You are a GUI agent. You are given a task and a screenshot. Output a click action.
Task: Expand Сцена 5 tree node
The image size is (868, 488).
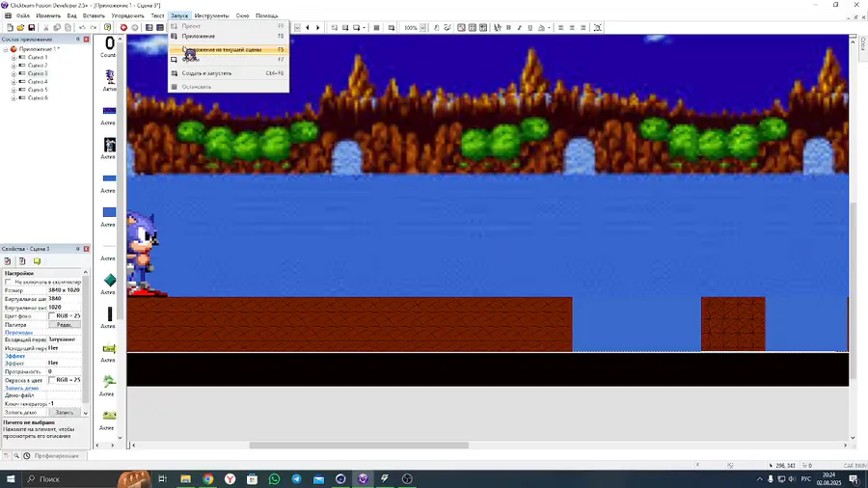point(14,90)
